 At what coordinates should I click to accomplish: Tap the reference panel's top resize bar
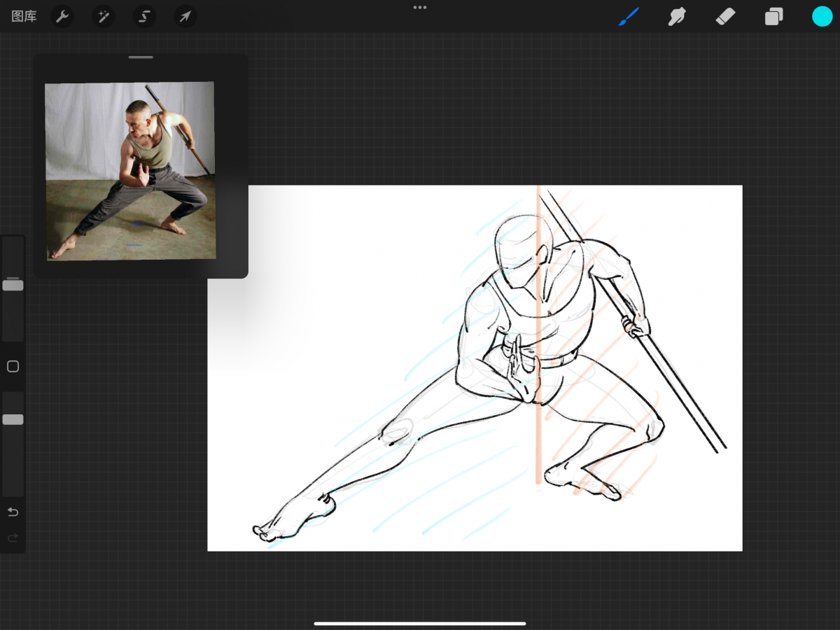(140, 57)
